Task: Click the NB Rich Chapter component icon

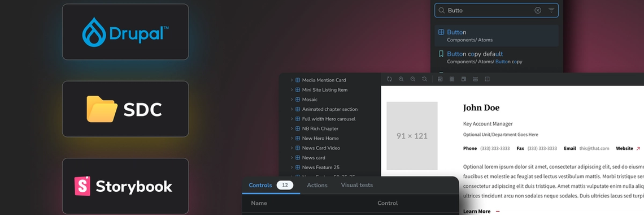Action: pyautogui.click(x=298, y=128)
